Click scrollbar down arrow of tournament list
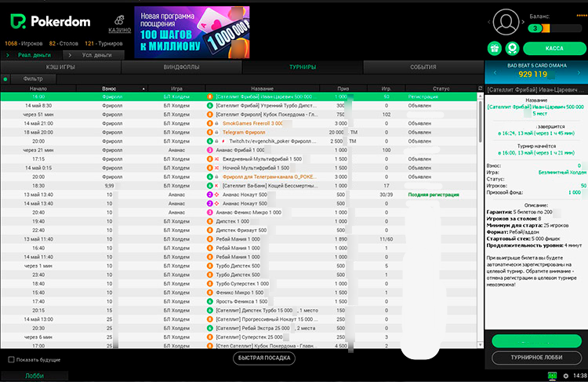Viewport: 588px width, 382px height. (x=481, y=344)
